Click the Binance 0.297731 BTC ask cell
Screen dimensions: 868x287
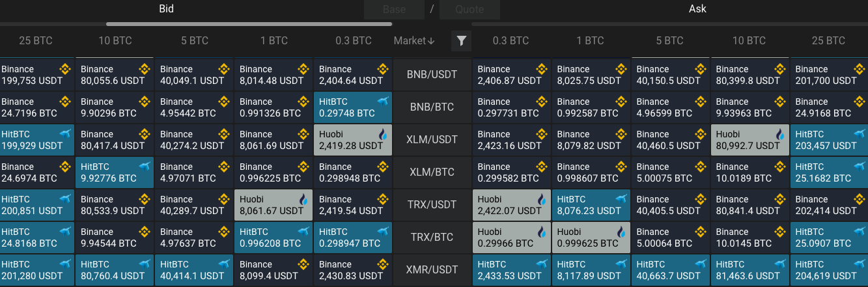pyautogui.click(x=512, y=107)
